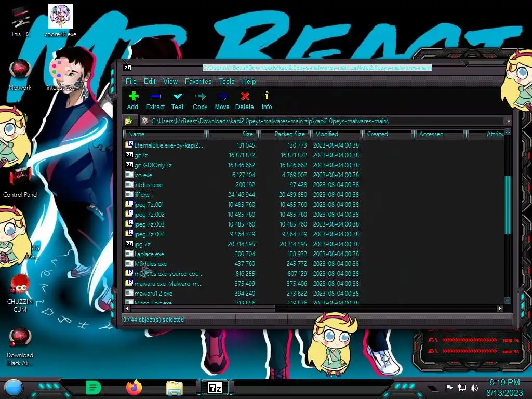Select the gif.7z file

point(242,155)
